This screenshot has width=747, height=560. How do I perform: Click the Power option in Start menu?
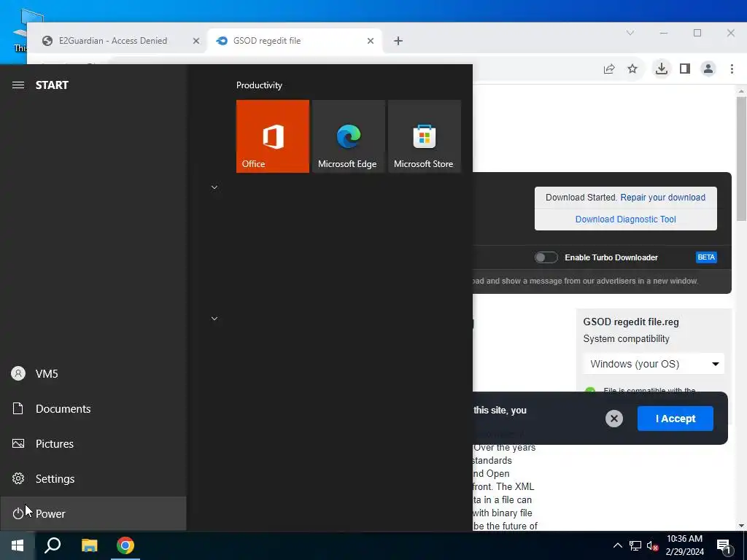point(93,513)
